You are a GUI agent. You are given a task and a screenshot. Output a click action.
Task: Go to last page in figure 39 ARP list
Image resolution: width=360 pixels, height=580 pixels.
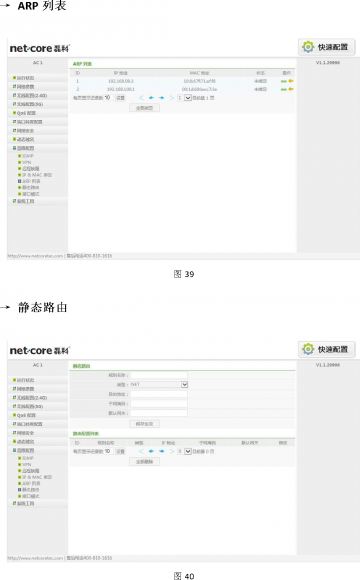tap(172, 98)
